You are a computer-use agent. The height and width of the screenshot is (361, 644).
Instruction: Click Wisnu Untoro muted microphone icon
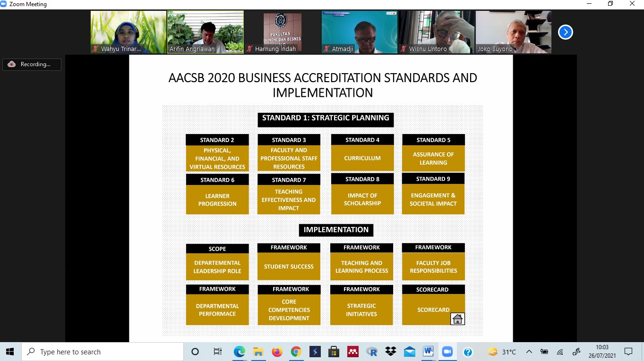coord(404,49)
